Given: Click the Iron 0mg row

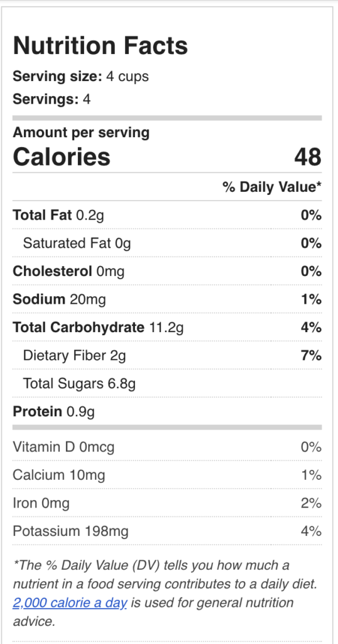Looking at the screenshot, I should coord(167,503).
